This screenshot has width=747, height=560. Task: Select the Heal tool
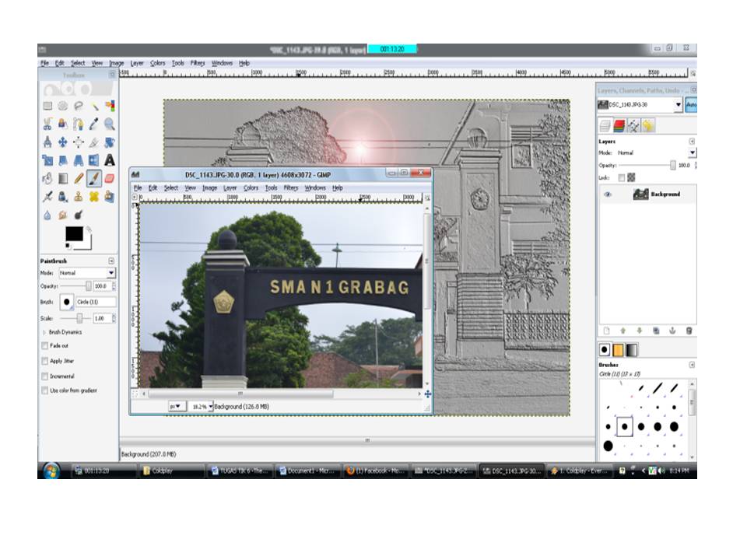(94, 196)
